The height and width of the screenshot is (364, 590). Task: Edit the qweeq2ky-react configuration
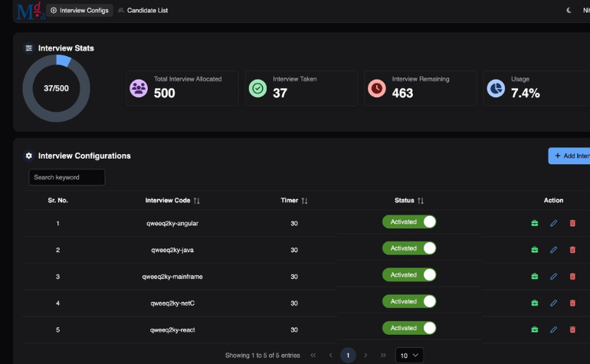pos(554,330)
